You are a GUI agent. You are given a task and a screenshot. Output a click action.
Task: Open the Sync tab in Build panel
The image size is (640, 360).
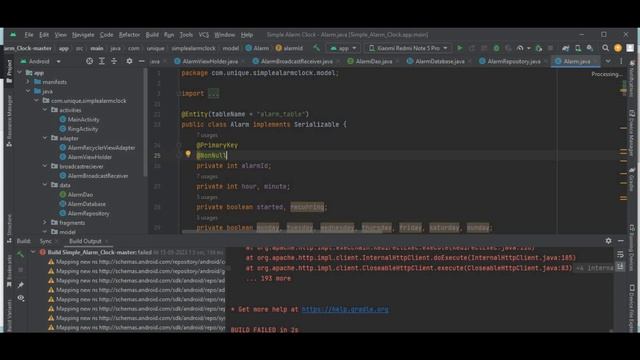tap(45, 241)
